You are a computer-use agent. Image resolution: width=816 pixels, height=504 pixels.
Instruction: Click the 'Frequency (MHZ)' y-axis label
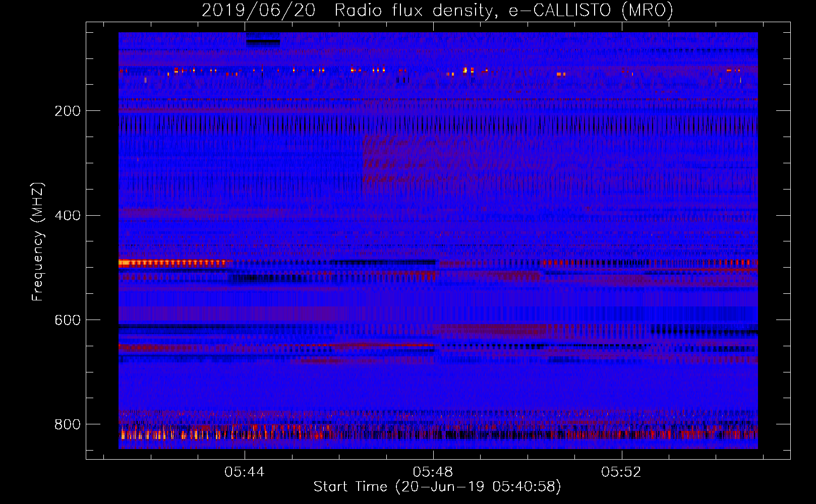click(x=38, y=241)
